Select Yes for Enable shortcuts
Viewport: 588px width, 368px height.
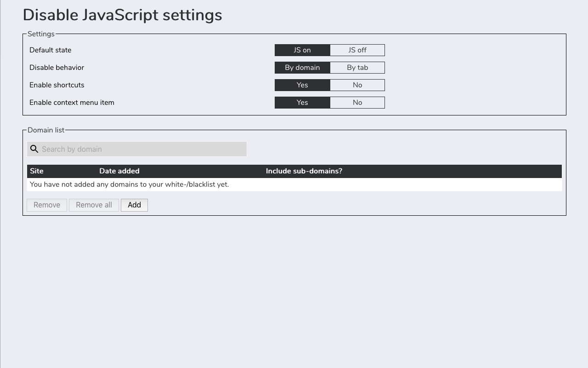click(x=302, y=85)
